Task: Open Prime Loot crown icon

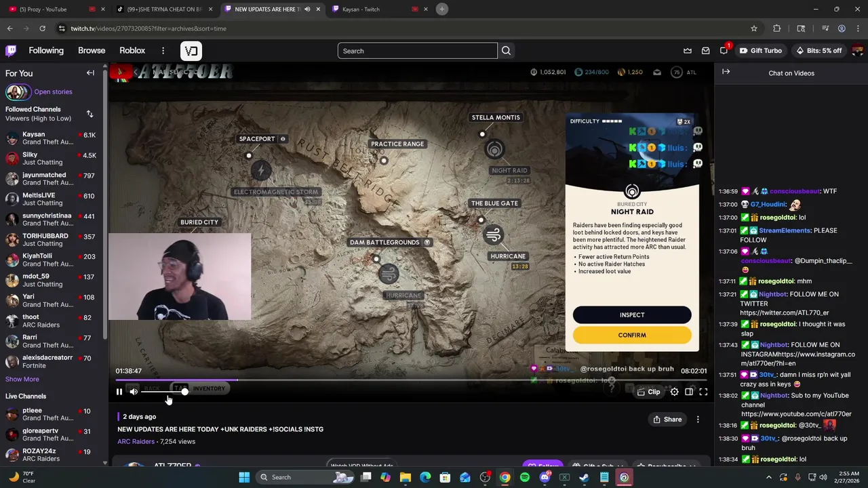Action: click(x=688, y=51)
